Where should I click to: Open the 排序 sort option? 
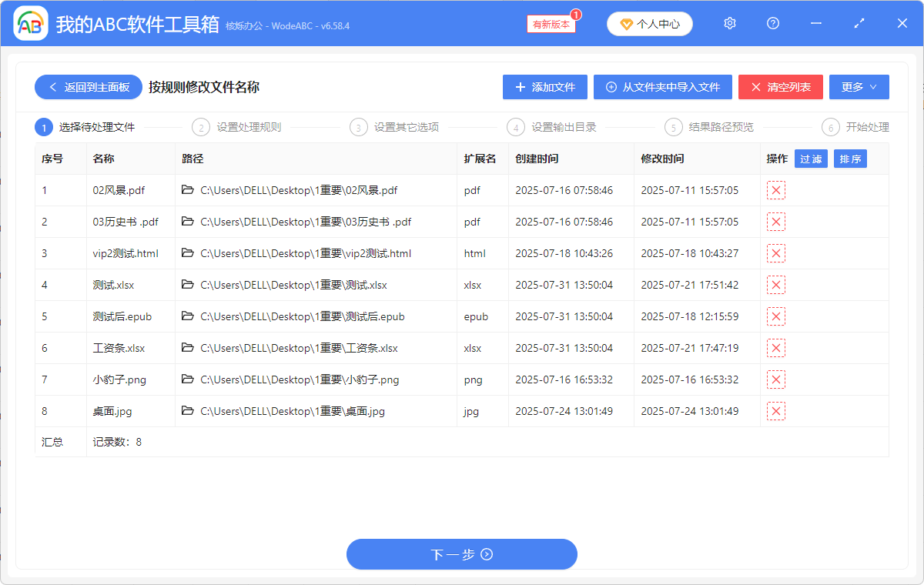[x=850, y=158]
